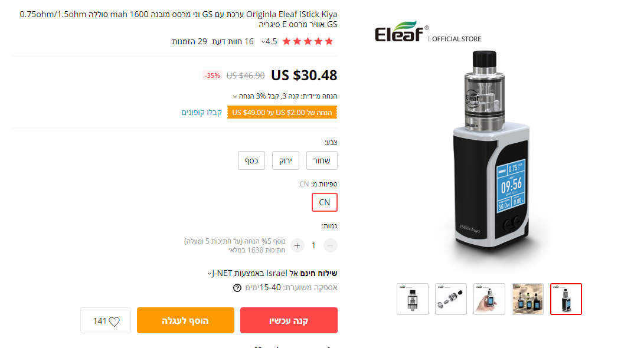Viewport: 644px width, 348px height.
Task: Click the הוסף לעגלה add to cart button
Action: pyautogui.click(x=185, y=320)
